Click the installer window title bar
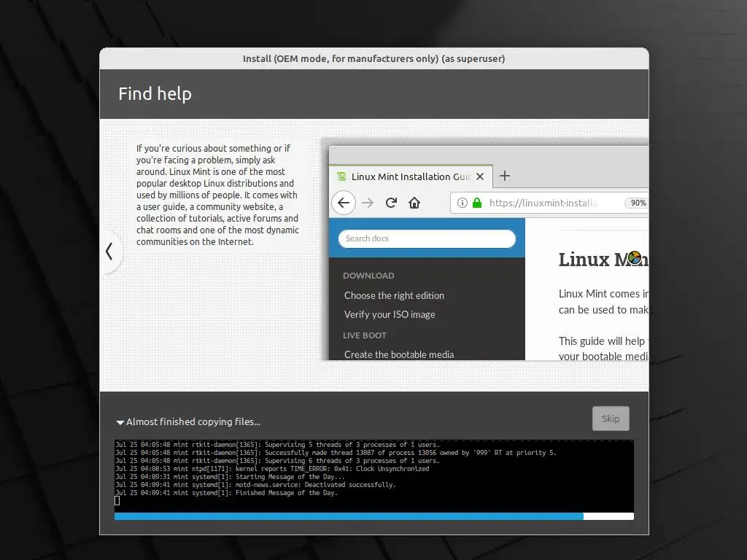The height and width of the screenshot is (560, 747). [374, 58]
